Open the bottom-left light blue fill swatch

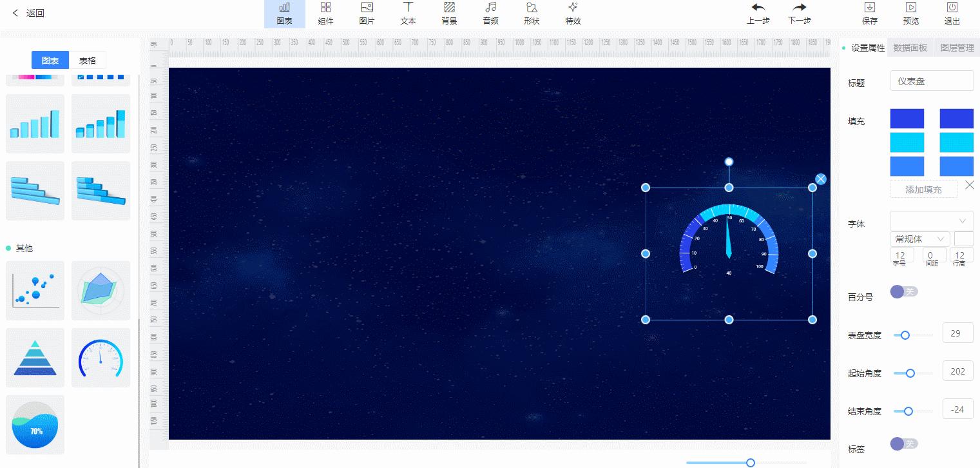pos(907,166)
